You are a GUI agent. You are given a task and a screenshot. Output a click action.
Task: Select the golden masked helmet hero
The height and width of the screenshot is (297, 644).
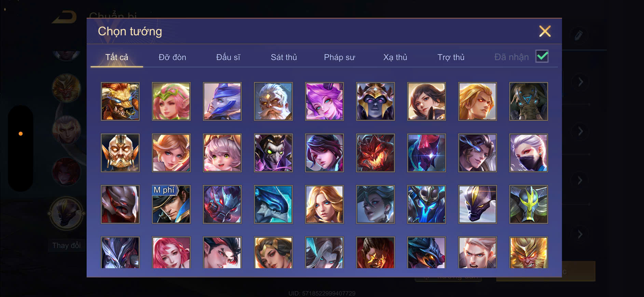[120, 153]
